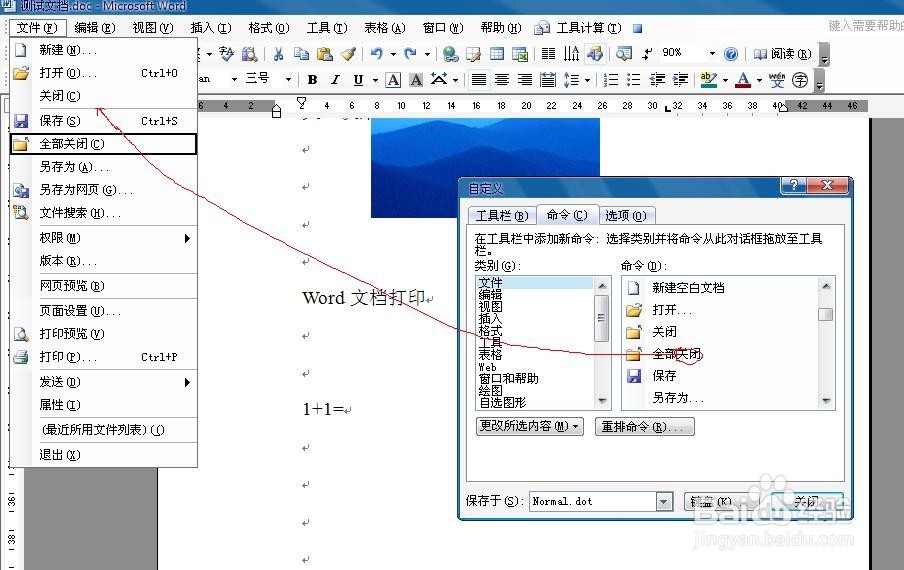Toggle the Drawing toolbar icon
This screenshot has width=904, height=570.
tap(594, 54)
